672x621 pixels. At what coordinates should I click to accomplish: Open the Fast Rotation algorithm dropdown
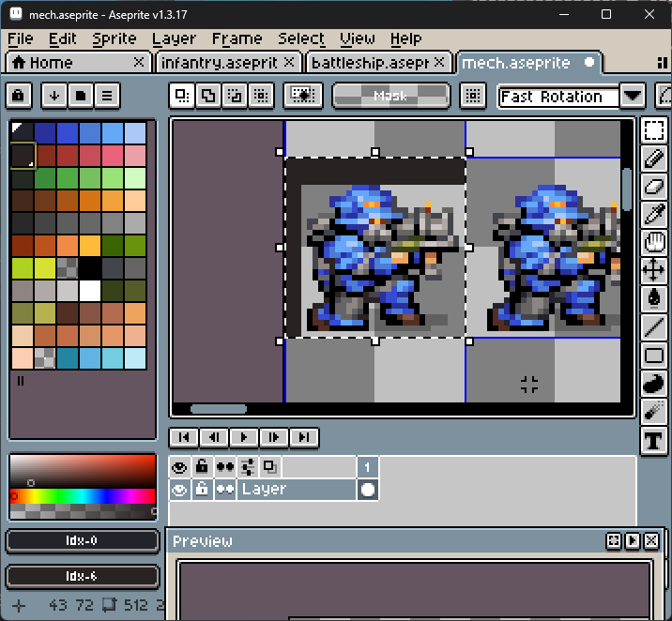coord(632,97)
